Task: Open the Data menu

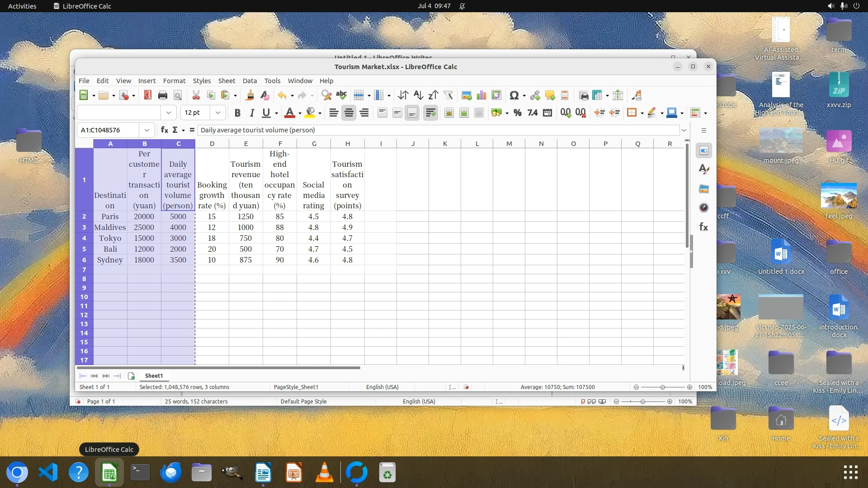Action: 250,81
